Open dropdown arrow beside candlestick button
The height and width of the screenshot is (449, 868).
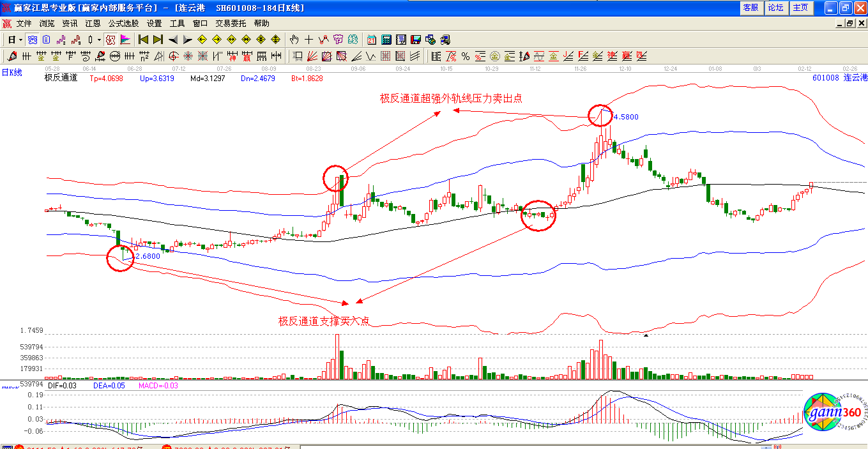point(99,40)
